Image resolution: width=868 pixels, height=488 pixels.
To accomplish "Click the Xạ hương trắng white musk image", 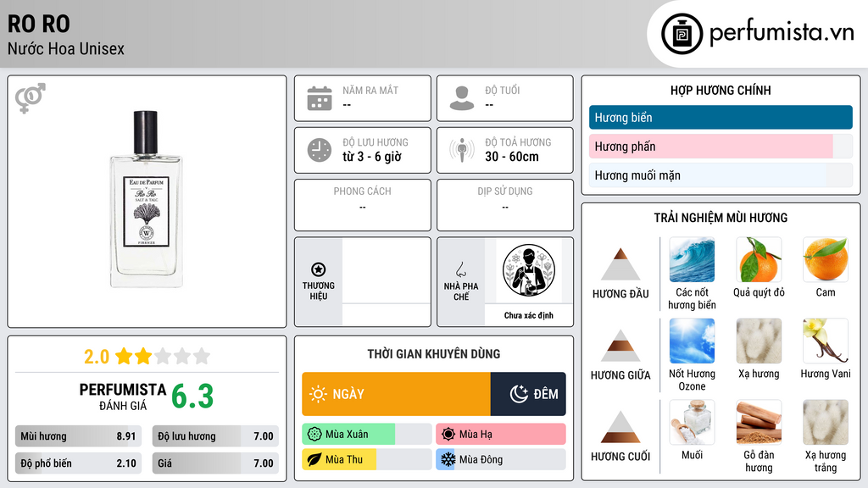I will 826,422.
